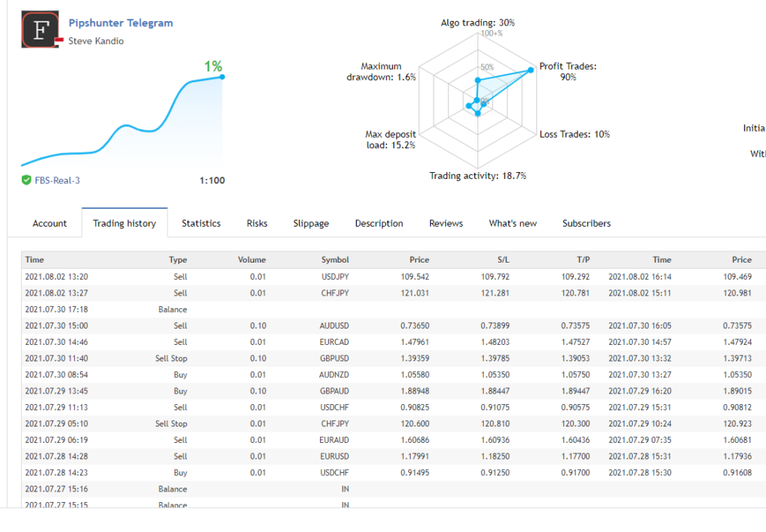Open the Description tab
The height and width of the screenshot is (532, 766).
[379, 223]
